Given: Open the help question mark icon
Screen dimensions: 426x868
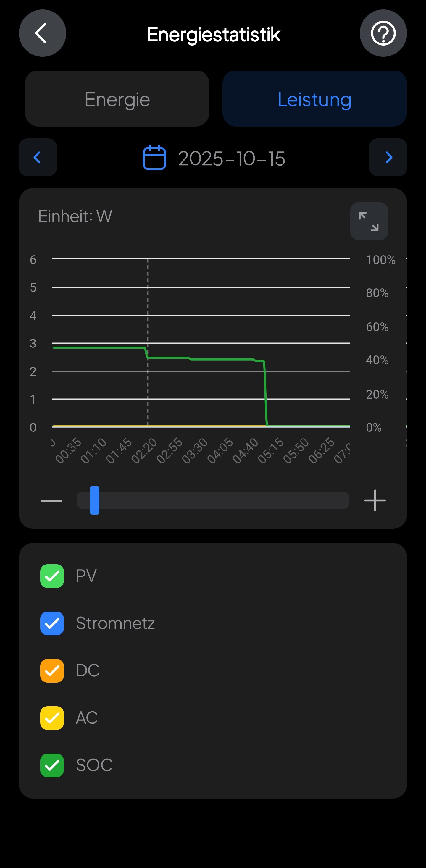Looking at the screenshot, I should 383,33.
